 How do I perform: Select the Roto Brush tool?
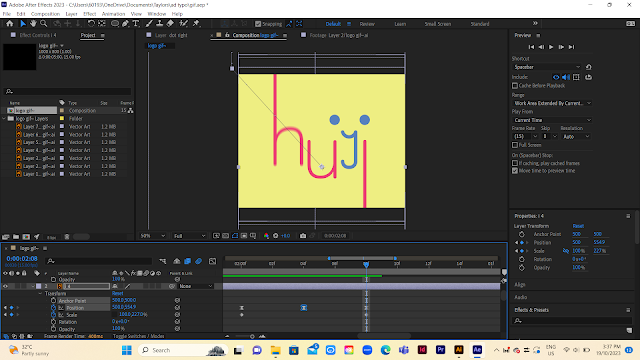184,24
